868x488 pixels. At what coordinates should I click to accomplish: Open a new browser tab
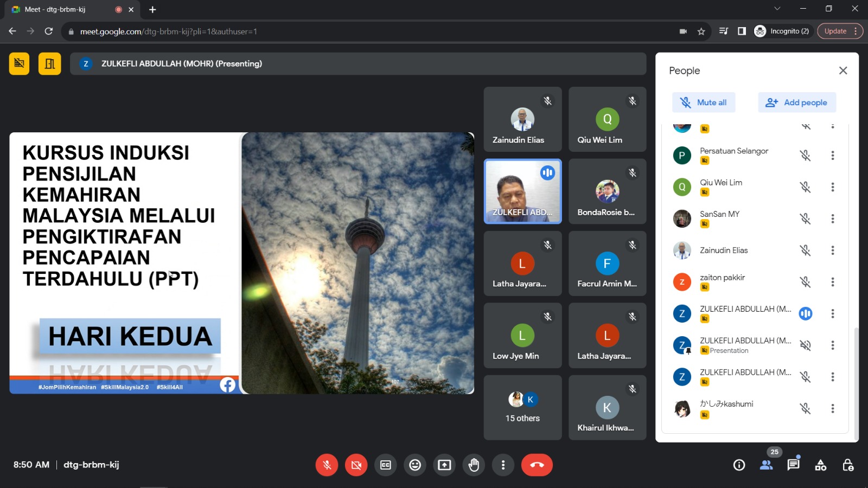[x=152, y=9]
